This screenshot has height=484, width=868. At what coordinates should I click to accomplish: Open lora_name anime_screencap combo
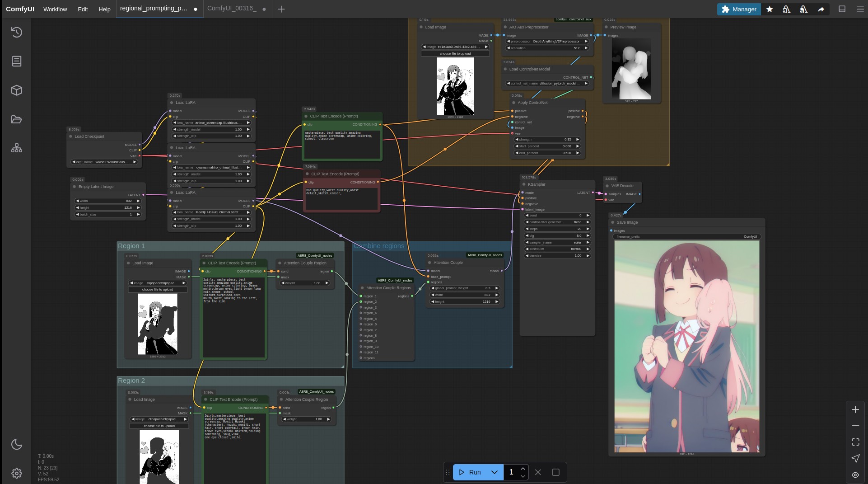tap(211, 122)
